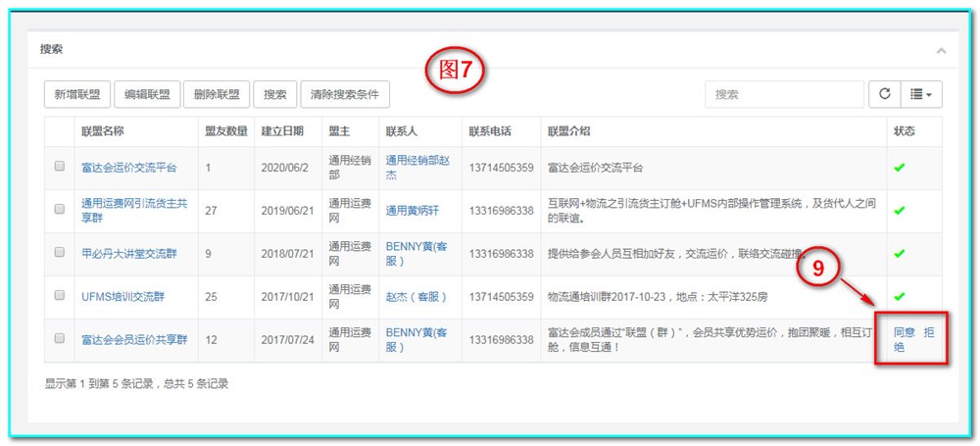
Task: Select the checkbox for 甲必丹大讲堂交流群
Action: pyautogui.click(x=60, y=252)
